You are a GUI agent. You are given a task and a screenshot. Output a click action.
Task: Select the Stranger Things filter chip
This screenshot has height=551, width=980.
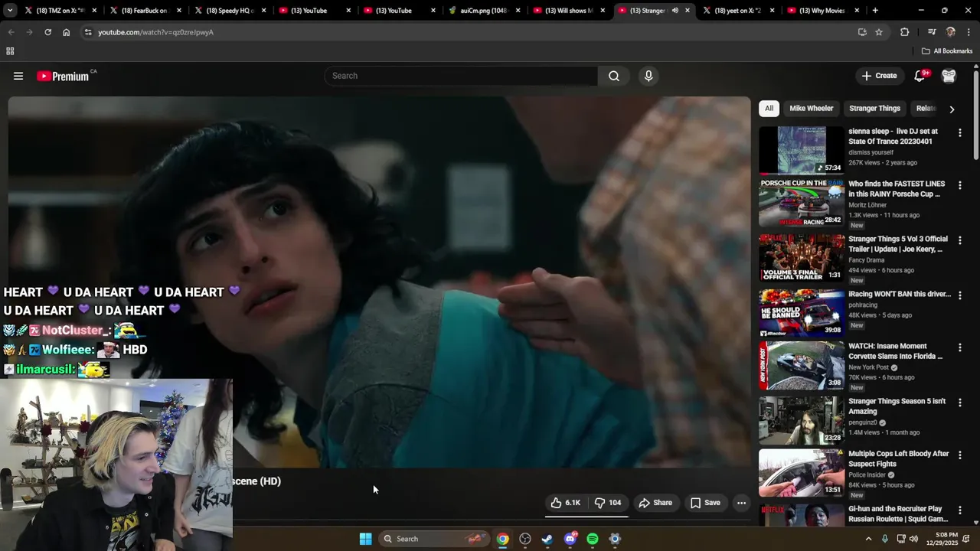pos(874,109)
